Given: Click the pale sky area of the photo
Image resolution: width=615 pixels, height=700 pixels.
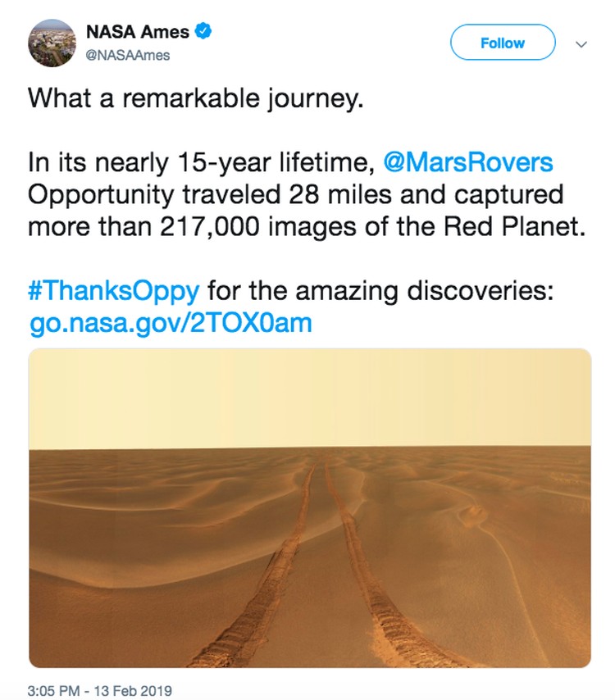Looking at the screenshot, I should 309,398.
